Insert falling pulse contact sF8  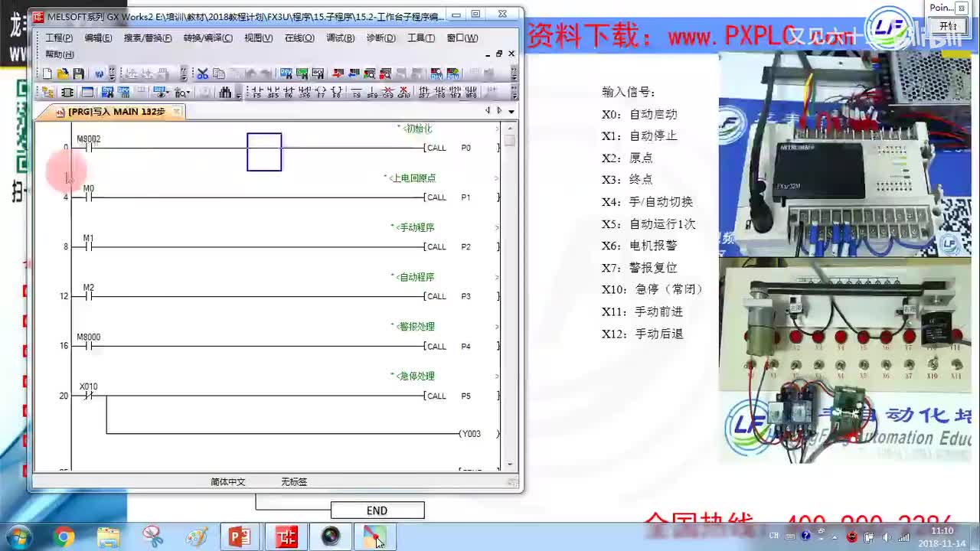pyautogui.click(x=440, y=93)
